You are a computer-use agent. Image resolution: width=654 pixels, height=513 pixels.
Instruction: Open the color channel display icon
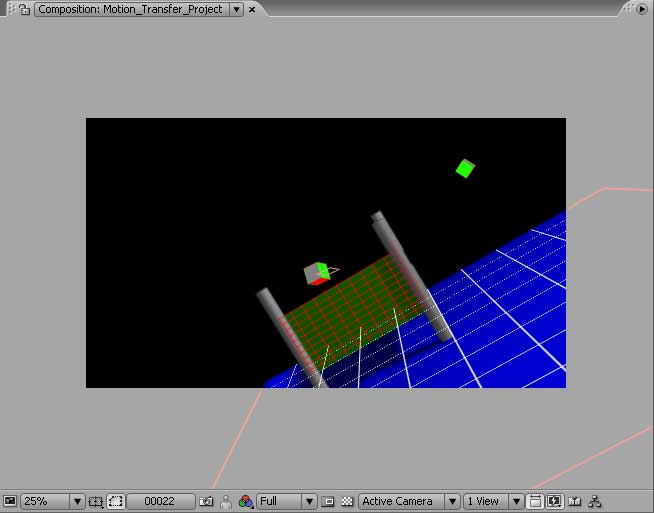click(245, 501)
